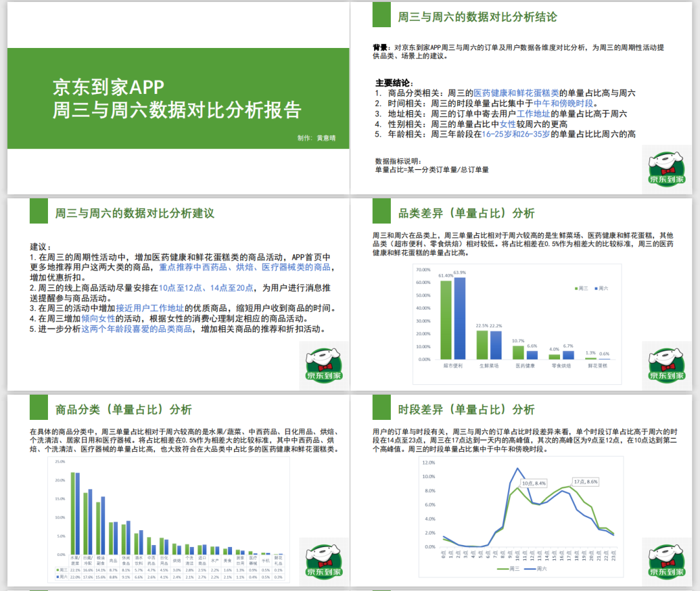700x591 pixels.
Task: Click the JD Daojia logo on the 分析结论 slide
Action: coord(666,168)
